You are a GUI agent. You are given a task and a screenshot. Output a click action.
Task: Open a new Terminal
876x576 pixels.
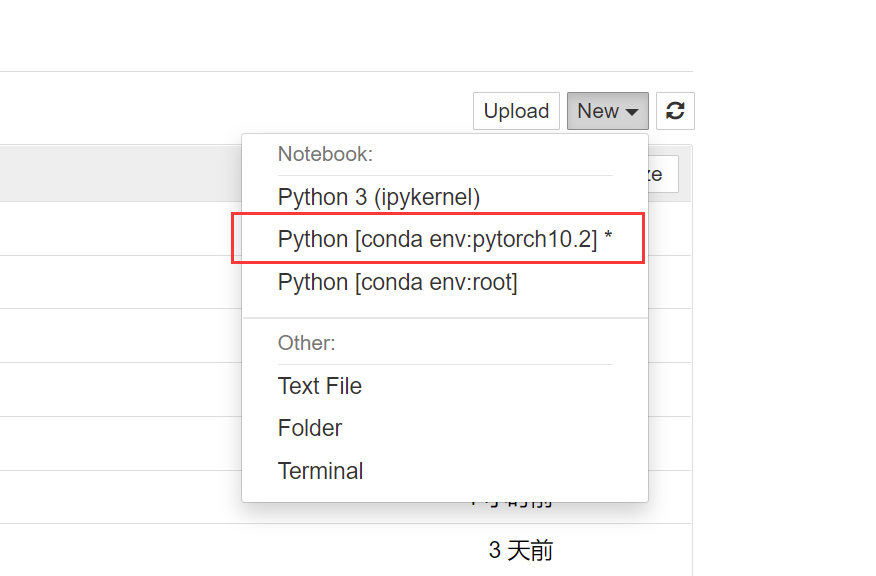coord(320,471)
